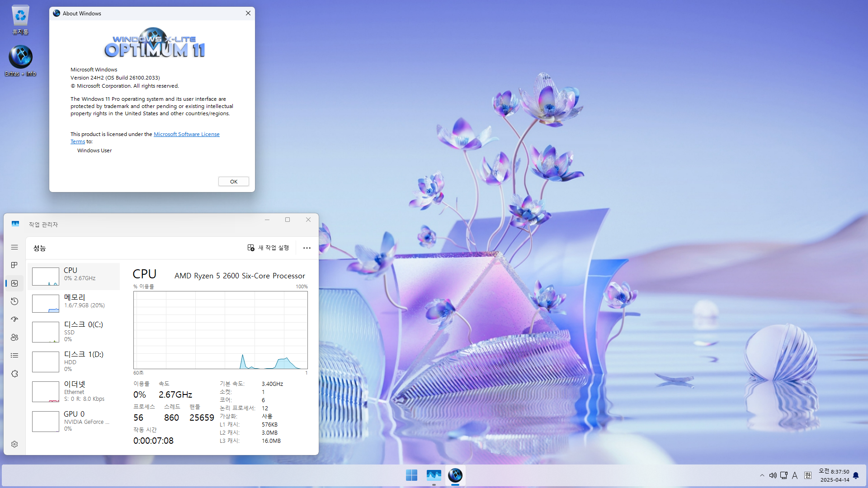Image resolution: width=868 pixels, height=488 pixels.
Task: Open the Windows Start button
Action: pos(411,475)
